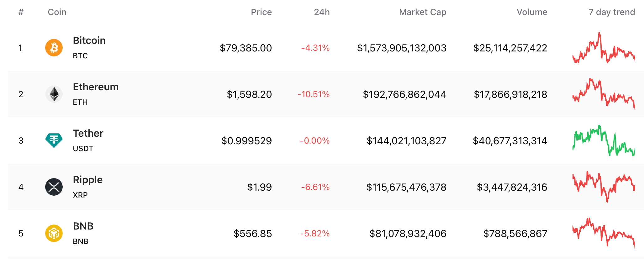The image size is (644, 259).
Task: Open the Ethereum coin details
Action: click(96, 87)
